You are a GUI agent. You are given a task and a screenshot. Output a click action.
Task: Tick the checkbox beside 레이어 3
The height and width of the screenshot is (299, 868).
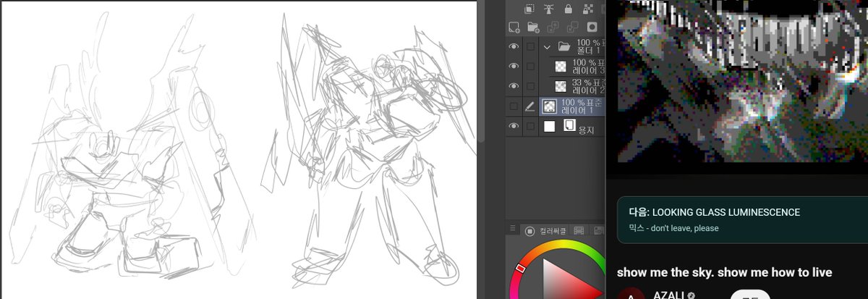[531, 66]
